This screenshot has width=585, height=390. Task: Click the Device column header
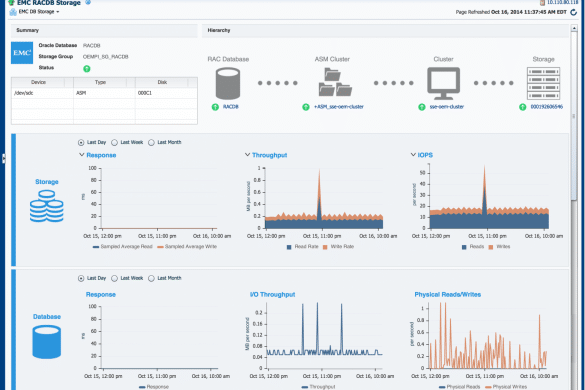point(38,82)
